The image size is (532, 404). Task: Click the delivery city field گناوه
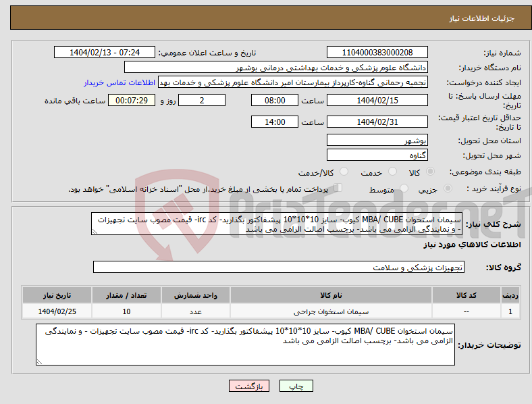(377, 155)
